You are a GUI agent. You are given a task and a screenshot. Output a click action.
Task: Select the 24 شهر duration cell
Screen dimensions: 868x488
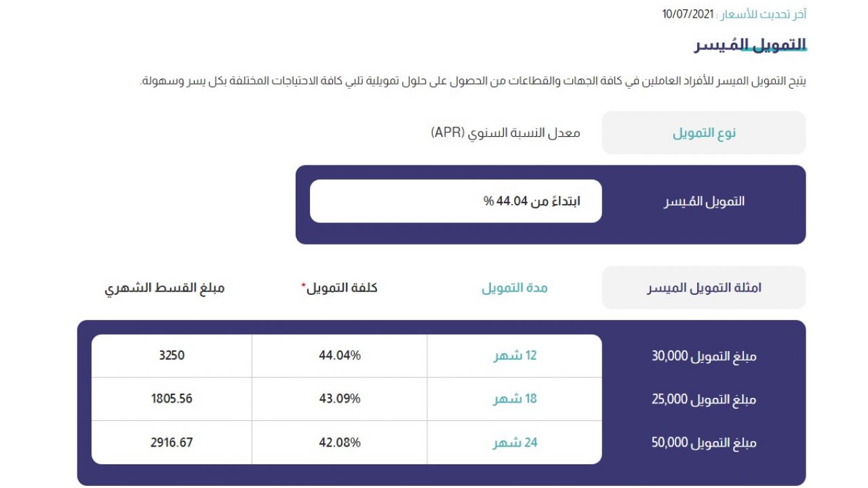(x=515, y=443)
